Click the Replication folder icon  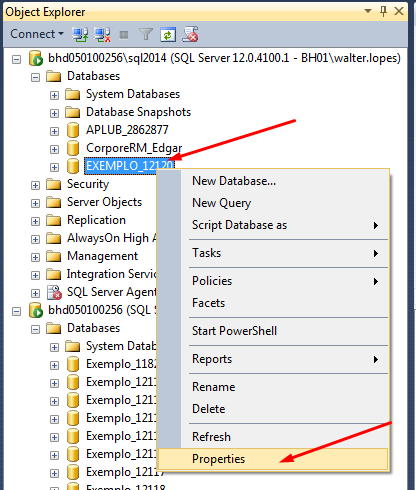point(54,220)
